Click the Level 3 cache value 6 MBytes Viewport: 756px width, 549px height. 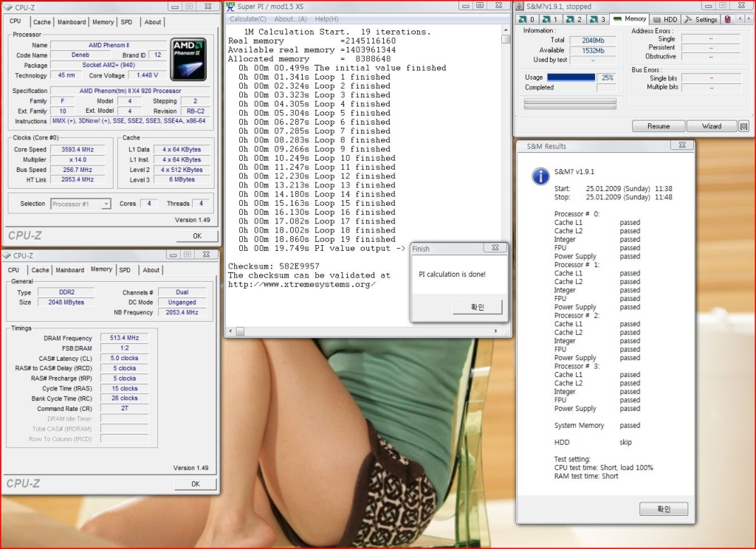(x=182, y=179)
